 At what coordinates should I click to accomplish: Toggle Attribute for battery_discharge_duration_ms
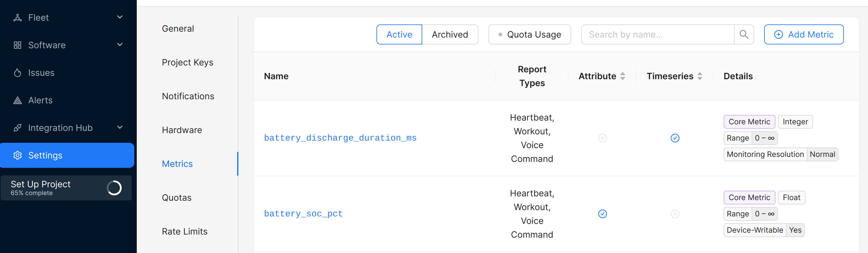point(603,138)
